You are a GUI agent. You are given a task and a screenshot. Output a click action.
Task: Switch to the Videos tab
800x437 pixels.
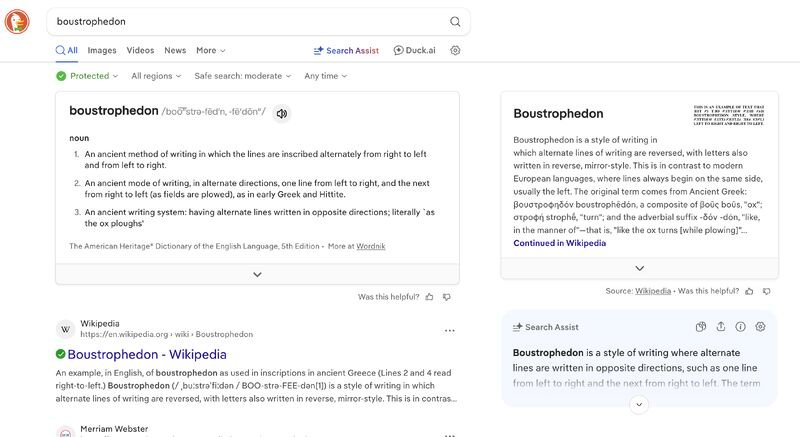click(x=140, y=50)
